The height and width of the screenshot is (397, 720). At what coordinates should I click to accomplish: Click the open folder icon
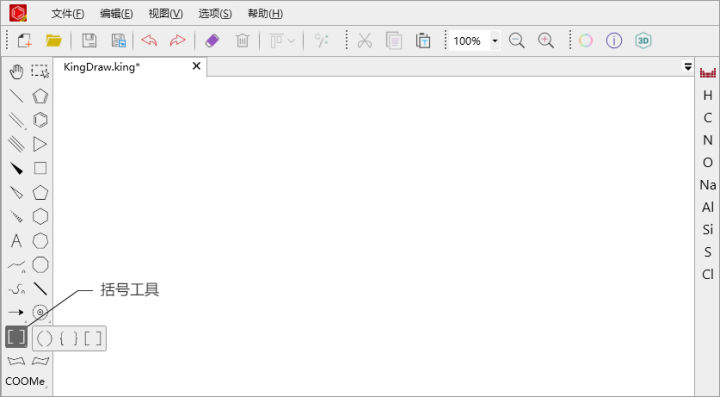[54, 41]
